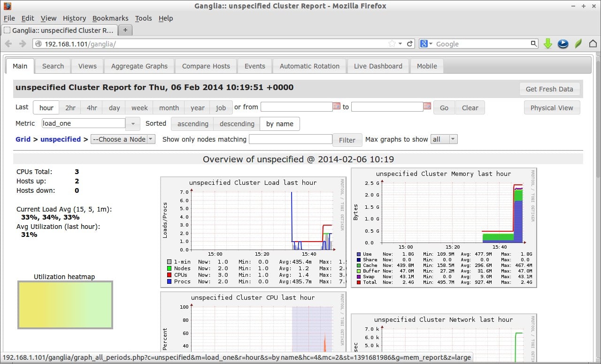Open the Metric load_one dropdown arrow

[133, 123]
